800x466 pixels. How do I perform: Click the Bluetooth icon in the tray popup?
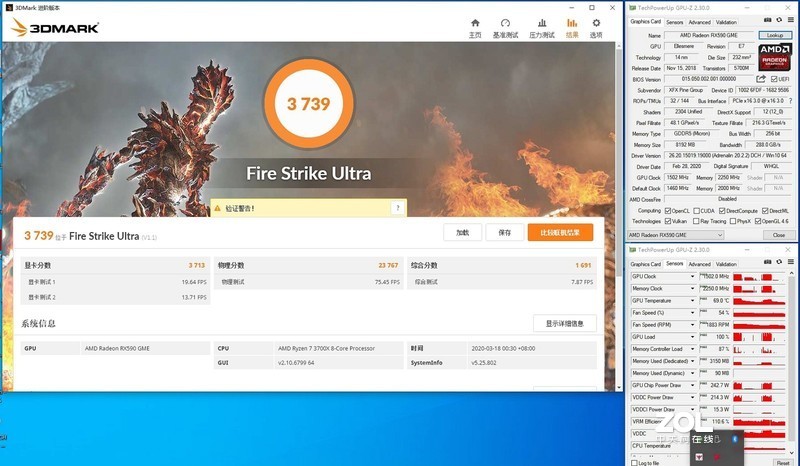(735, 438)
